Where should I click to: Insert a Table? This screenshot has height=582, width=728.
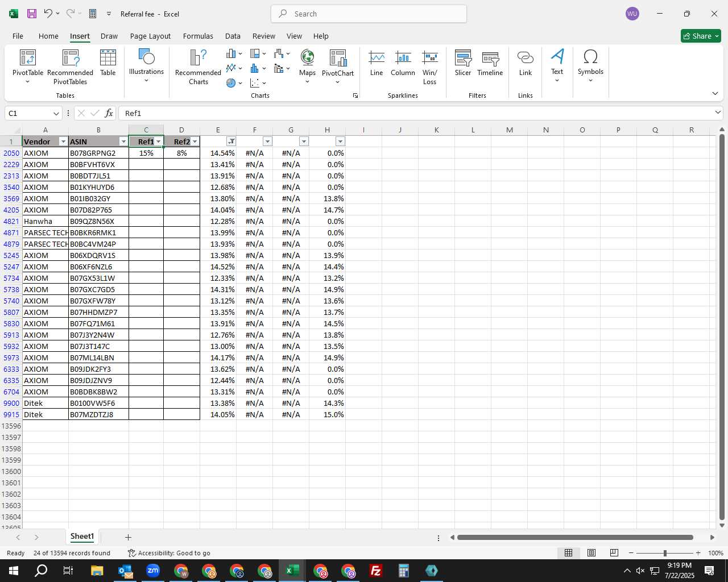108,63
